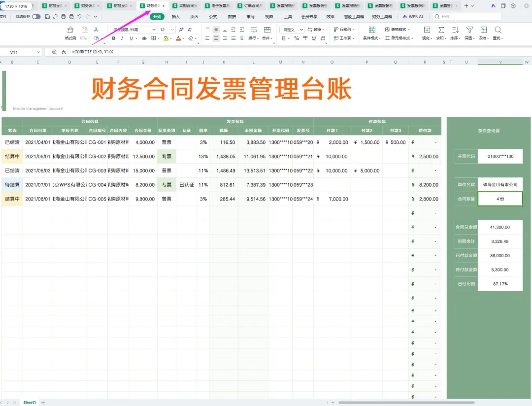This screenshot has height=406, width=532.
Task: Click the thousands separator icon
Action: click(305, 38)
